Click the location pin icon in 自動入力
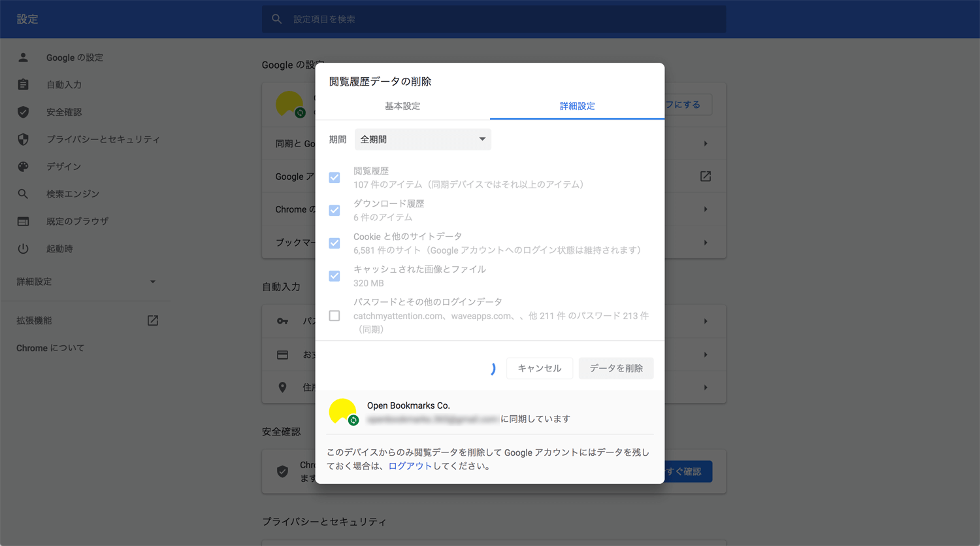980x546 pixels. (x=282, y=388)
